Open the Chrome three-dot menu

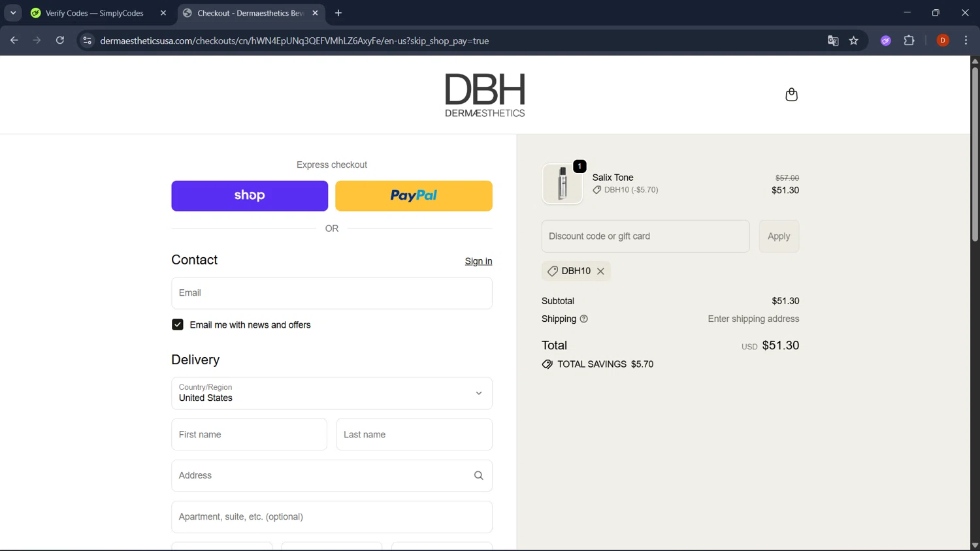(966, 40)
